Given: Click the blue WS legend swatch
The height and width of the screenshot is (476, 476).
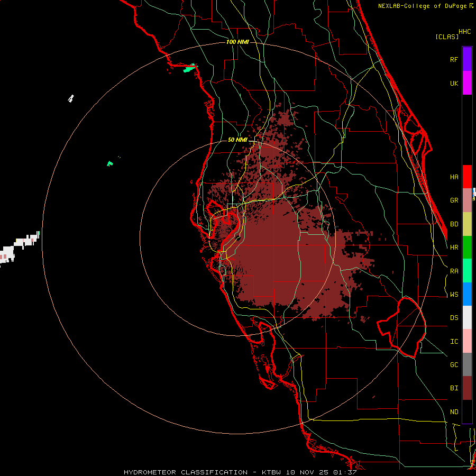Looking at the screenshot, I should pyautogui.click(x=467, y=294).
